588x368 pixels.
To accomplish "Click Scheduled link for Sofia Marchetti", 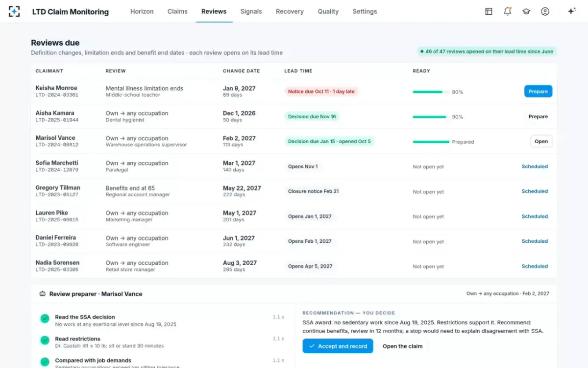I will [x=535, y=166].
